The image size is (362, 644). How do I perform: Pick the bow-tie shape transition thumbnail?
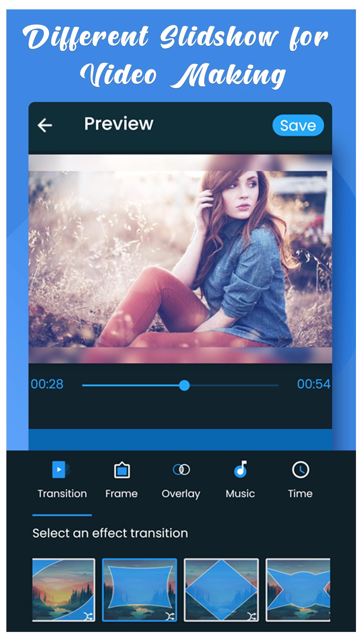tap(298, 590)
